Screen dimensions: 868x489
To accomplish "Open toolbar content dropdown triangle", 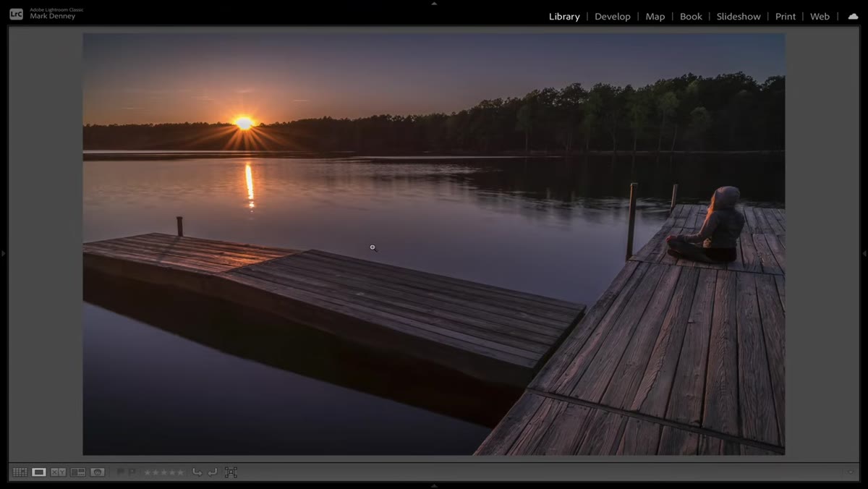I will point(851,472).
